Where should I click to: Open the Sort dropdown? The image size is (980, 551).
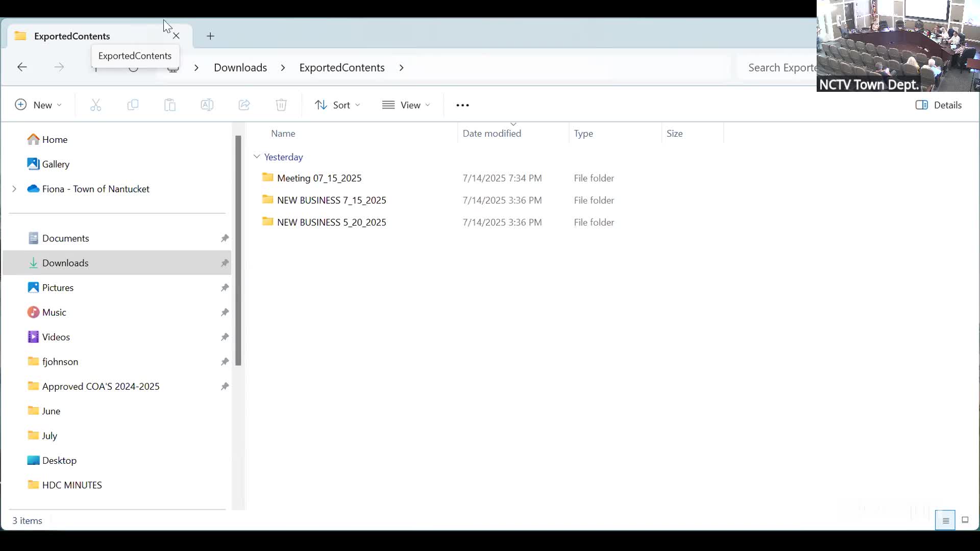[337, 105]
